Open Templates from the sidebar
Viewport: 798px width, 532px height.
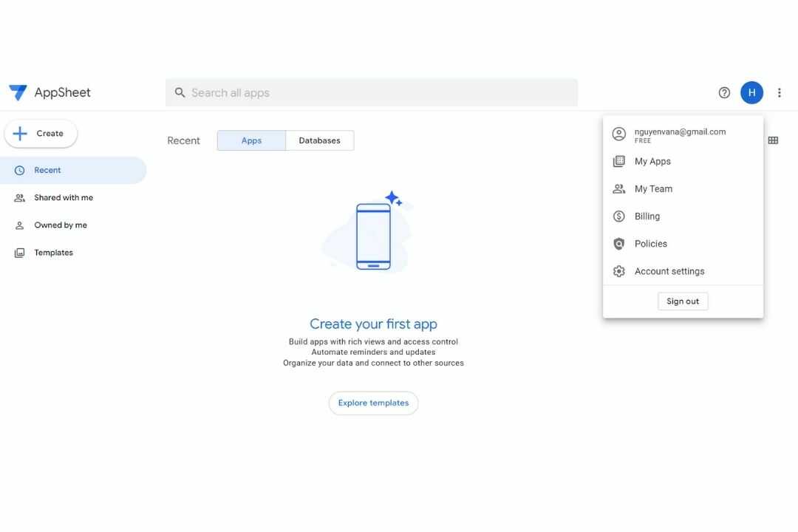(x=53, y=253)
